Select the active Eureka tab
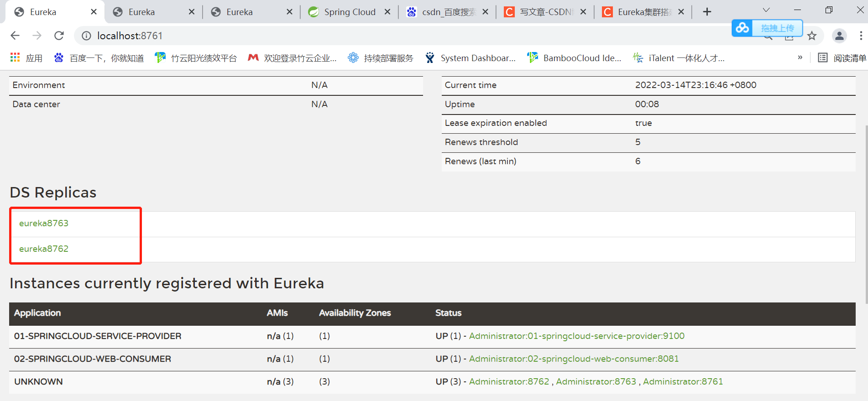The image size is (868, 401). 55,12
